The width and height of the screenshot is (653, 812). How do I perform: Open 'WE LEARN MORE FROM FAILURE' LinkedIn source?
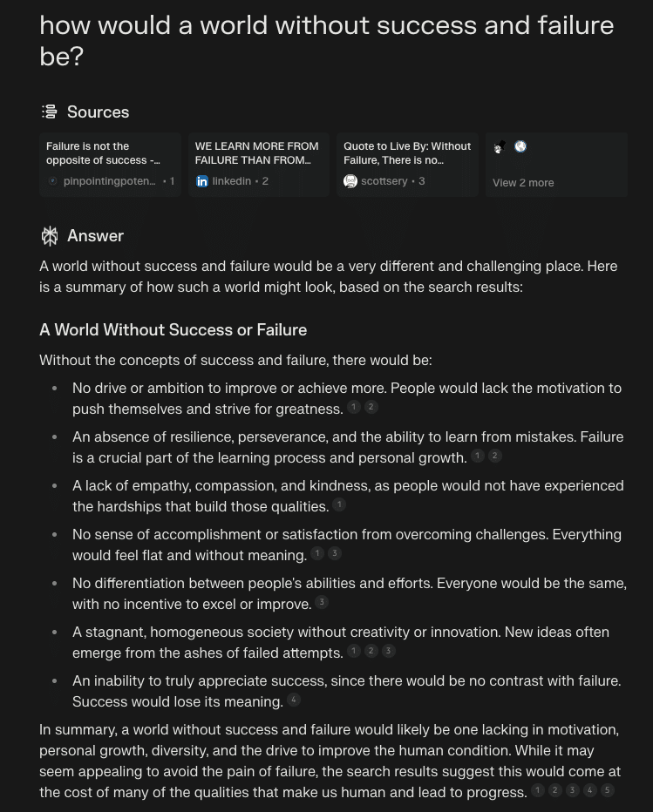258,153
